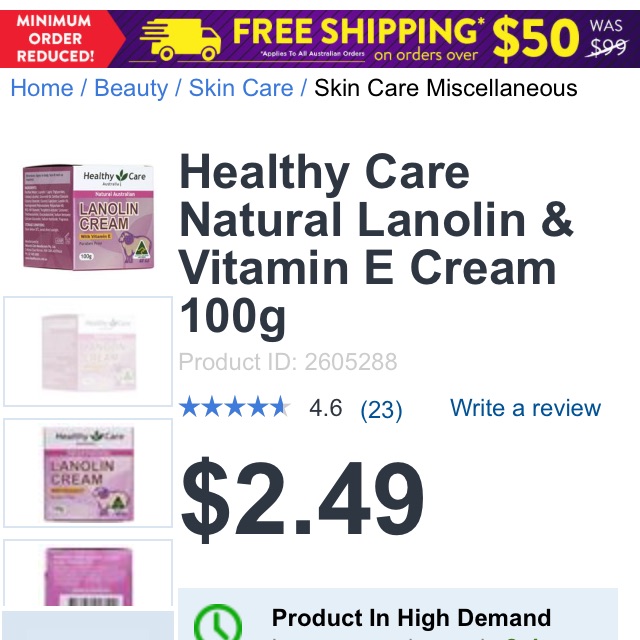The width and height of the screenshot is (640, 640).
Task: Open the 23 reviews count link
Action: pyautogui.click(x=381, y=409)
